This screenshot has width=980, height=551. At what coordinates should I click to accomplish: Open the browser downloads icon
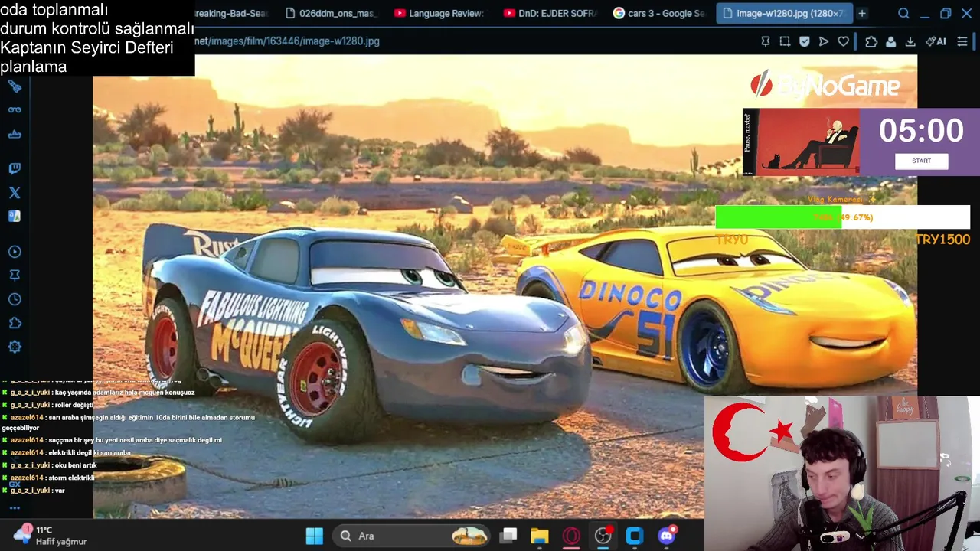910,41
